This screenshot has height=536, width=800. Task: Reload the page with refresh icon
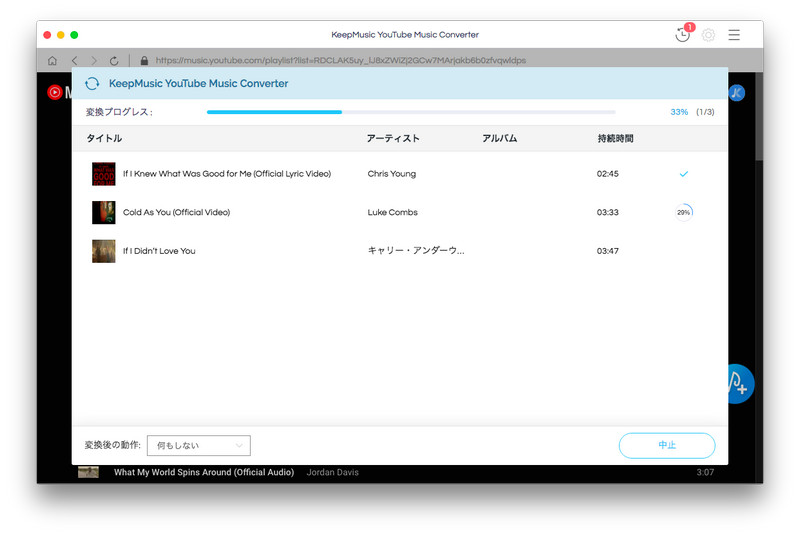point(114,61)
